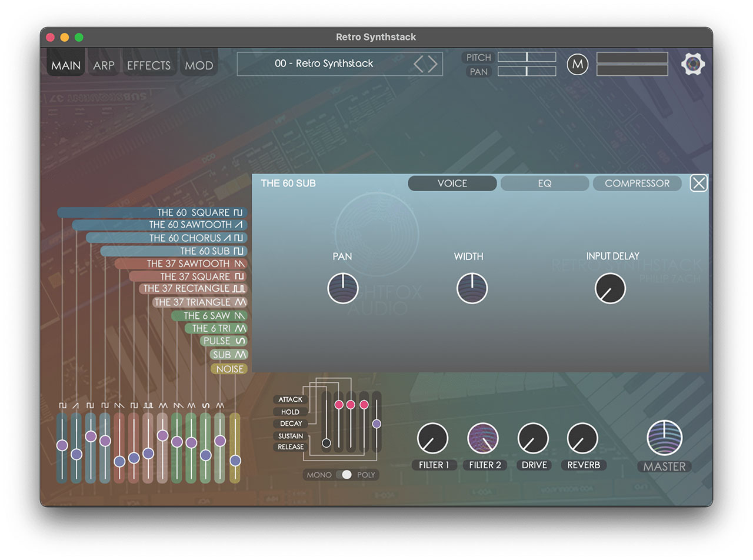753x560 pixels.
Task: Open the settings gear icon
Action: click(x=693, y=64)
